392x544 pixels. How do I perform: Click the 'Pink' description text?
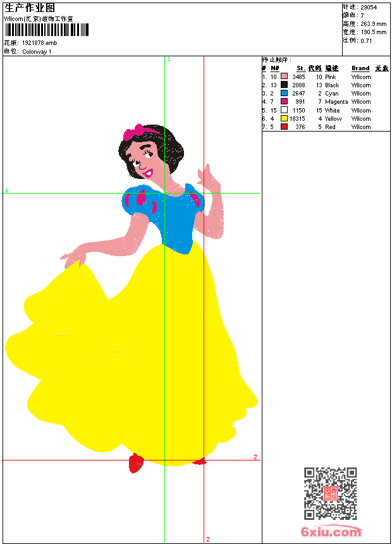coord(331,77)
